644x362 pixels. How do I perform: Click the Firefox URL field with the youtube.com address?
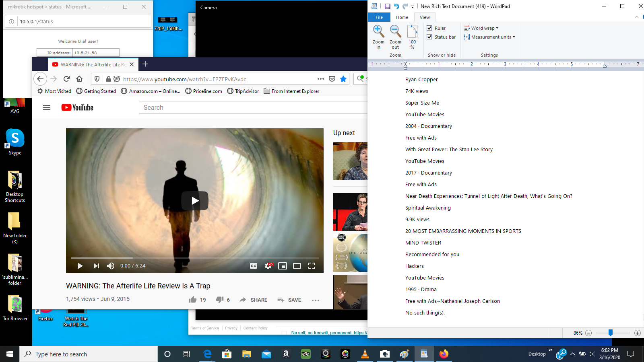pos(217,79)
